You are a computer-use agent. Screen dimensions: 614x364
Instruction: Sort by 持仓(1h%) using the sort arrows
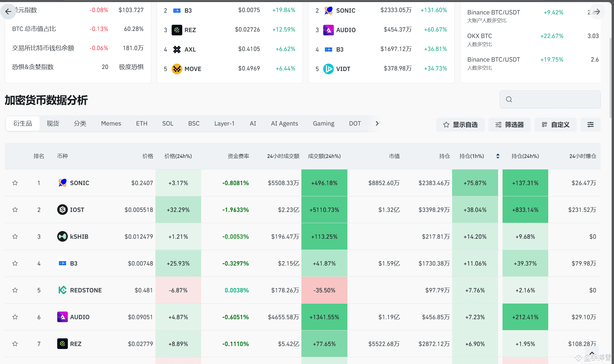coord(498,156)
